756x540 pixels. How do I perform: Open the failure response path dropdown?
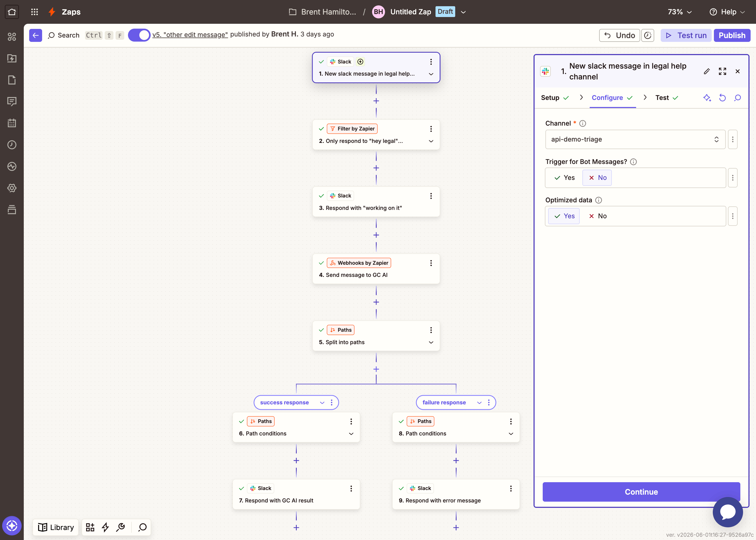(x=479, y=402)
